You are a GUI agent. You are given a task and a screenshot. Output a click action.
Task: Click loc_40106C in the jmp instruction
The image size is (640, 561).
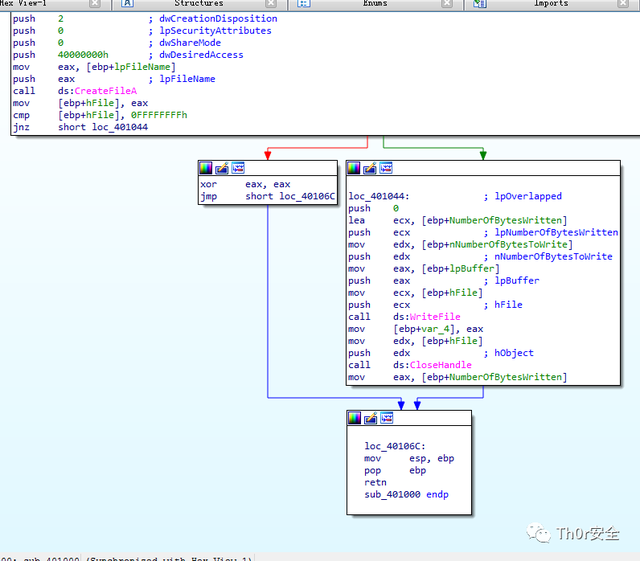pyautogui.click(x=307, y=196)
